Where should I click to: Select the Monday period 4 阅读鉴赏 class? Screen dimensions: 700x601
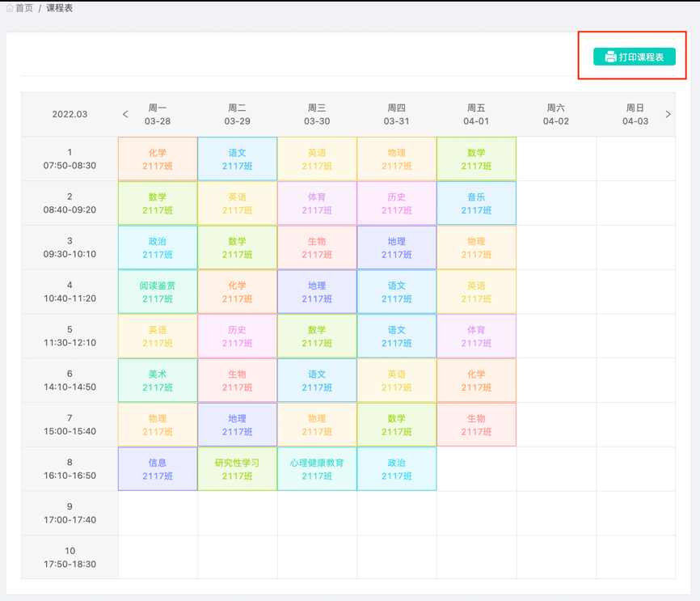(158, 292)
